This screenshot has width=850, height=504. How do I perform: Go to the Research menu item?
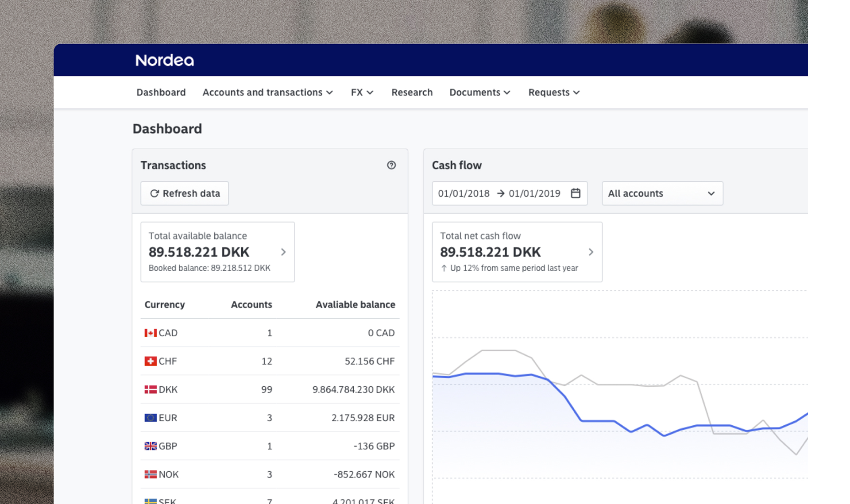click(412, 92)
